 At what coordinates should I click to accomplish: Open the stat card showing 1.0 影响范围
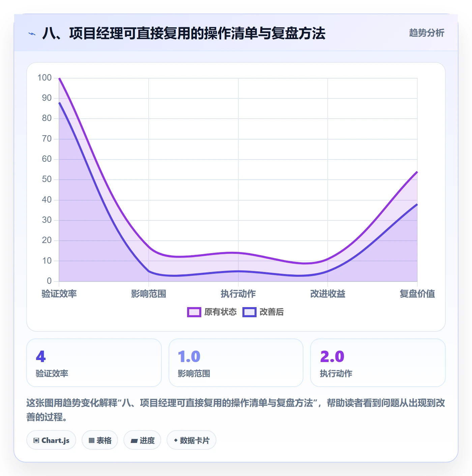(236, 363)
